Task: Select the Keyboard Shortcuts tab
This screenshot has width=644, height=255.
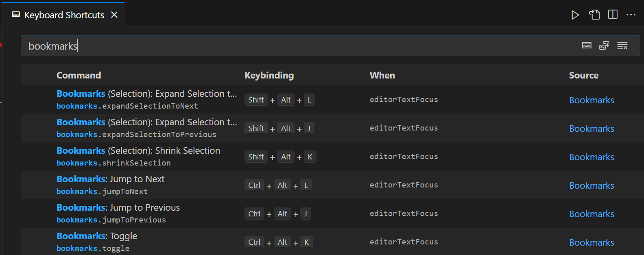Action: coord(64,15)
